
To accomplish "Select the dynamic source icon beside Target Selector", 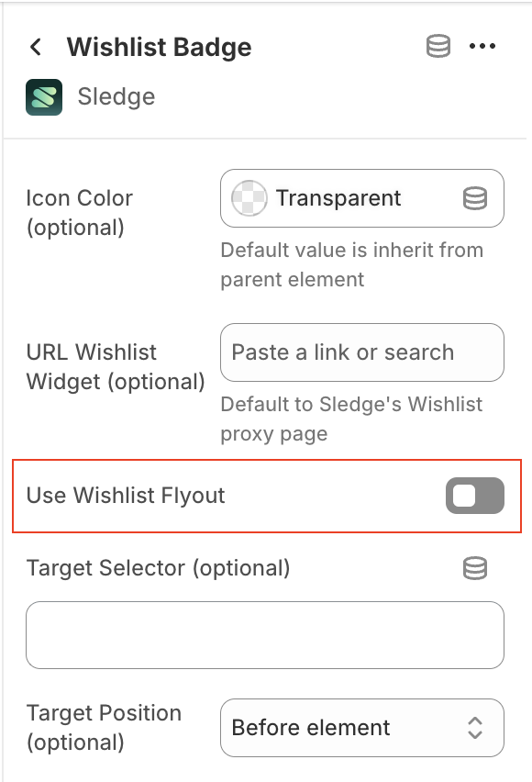I will [475, 569].
